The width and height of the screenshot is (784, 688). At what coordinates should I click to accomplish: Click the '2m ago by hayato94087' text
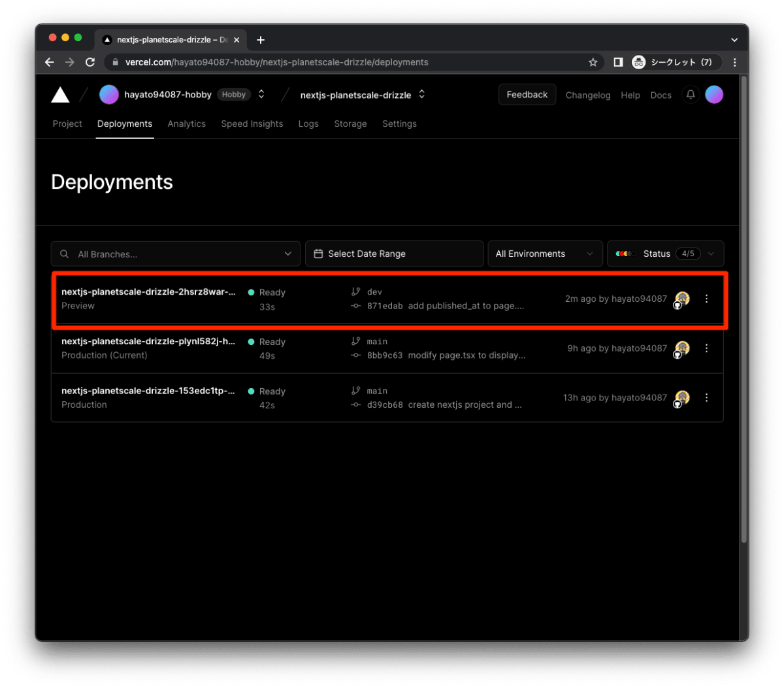tap(616, 299)
